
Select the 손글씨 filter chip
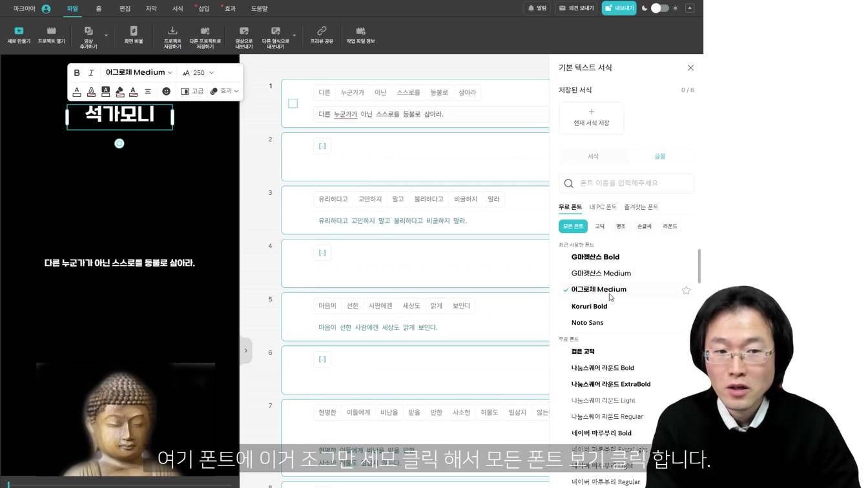(644, 227)
